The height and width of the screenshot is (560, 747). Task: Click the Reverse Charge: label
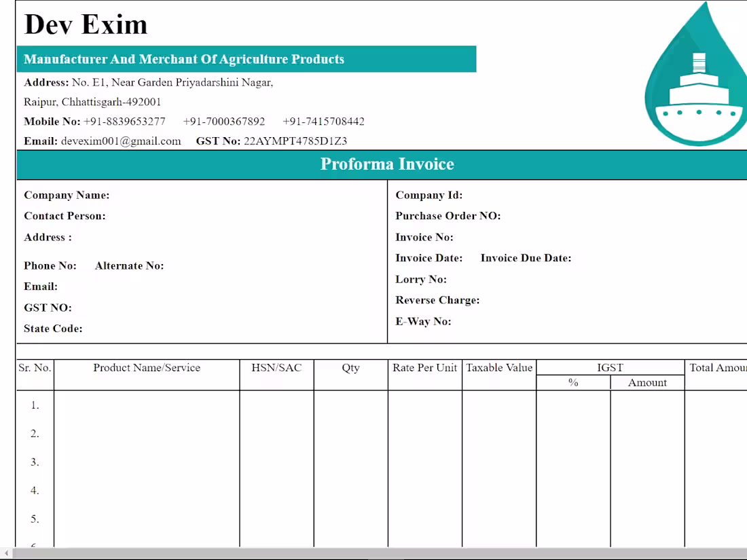tap(437, 300)
